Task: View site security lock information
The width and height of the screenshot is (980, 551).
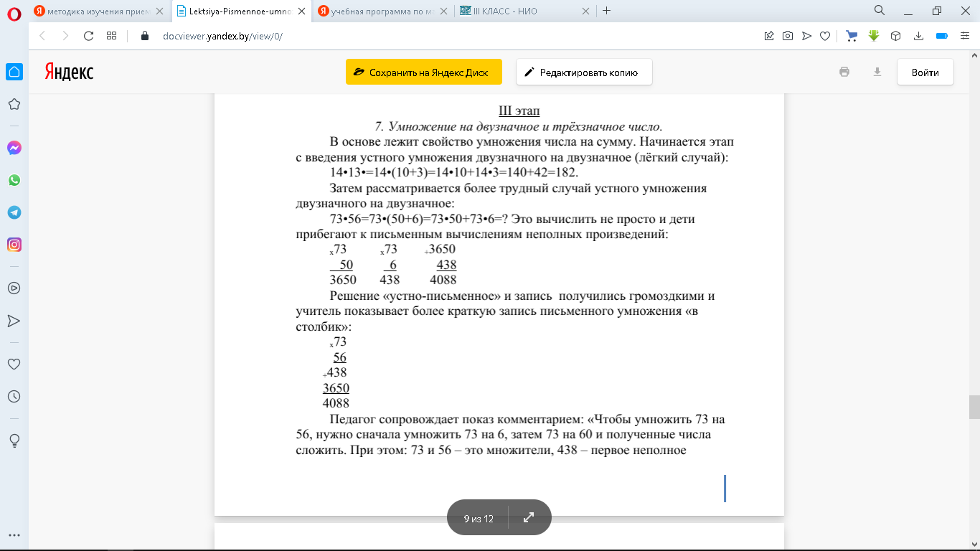Action: click(x=144, y=36)
